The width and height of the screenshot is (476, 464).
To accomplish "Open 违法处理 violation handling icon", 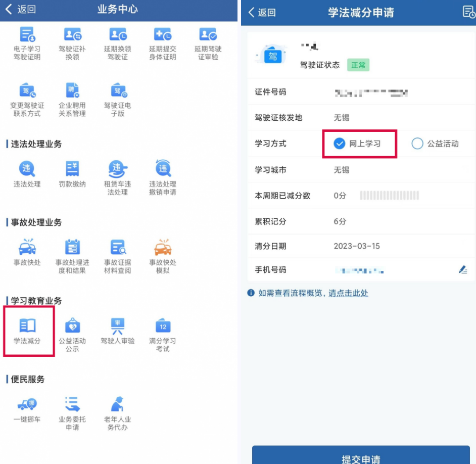I will 27,173.
